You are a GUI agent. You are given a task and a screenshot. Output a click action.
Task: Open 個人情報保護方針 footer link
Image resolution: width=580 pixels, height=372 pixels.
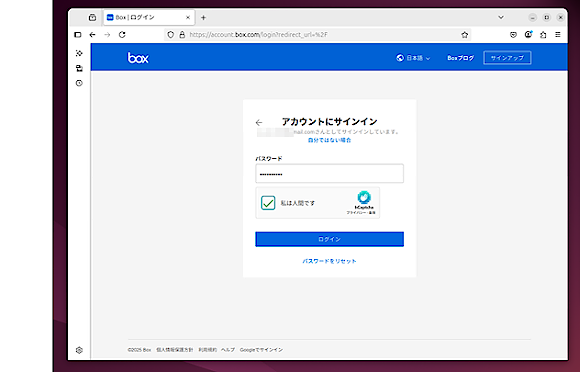pos(175,350)
